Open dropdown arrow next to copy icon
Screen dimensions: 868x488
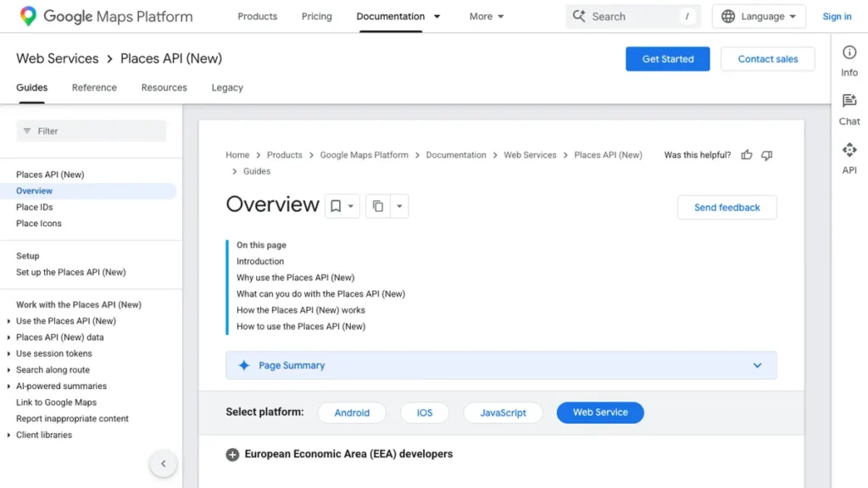[399, 207]
